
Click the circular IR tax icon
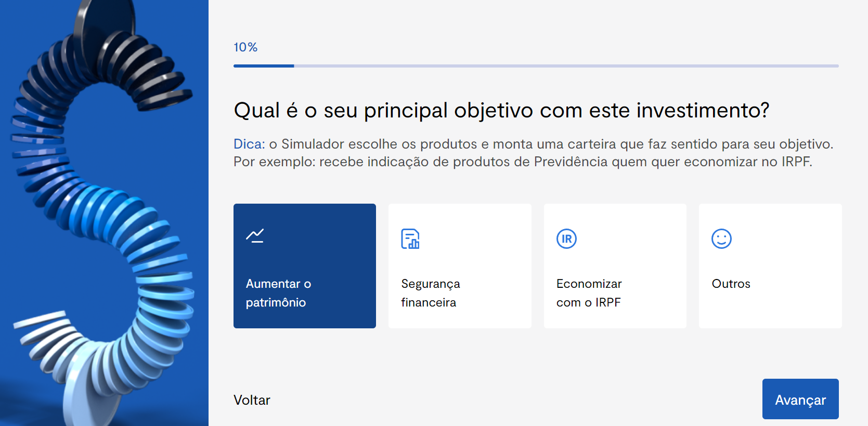point(566,239)
